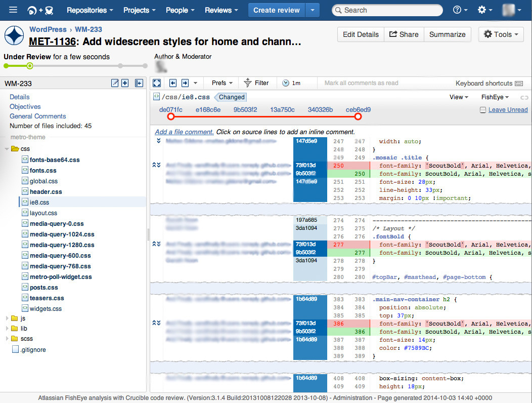Open the FishEye dropdown
532x403 pixels.
495,97
